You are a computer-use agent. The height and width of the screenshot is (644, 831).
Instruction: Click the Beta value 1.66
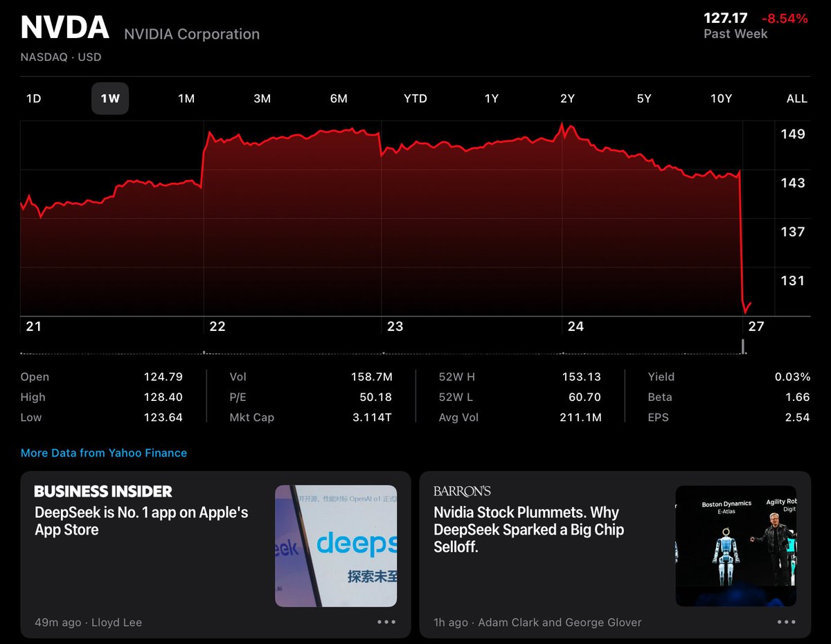coord(798,397)
